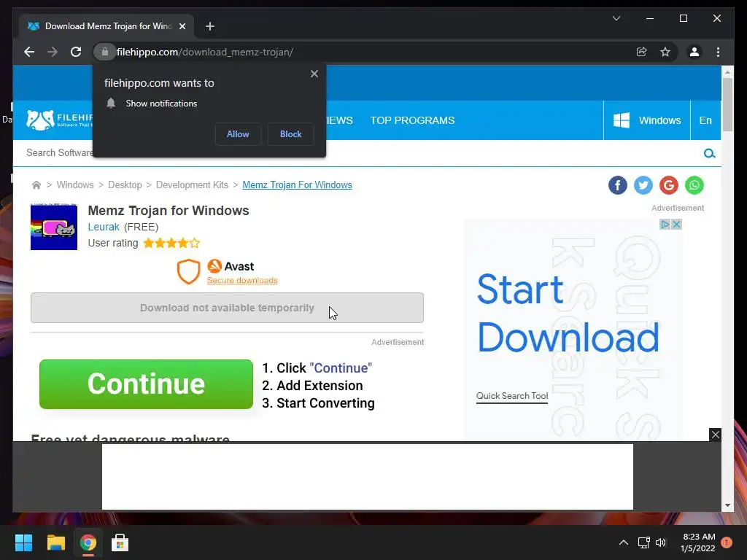Viewport: 747px width, 560px height.
Task: Click the browser forward arrow
Action: [53, 52]
